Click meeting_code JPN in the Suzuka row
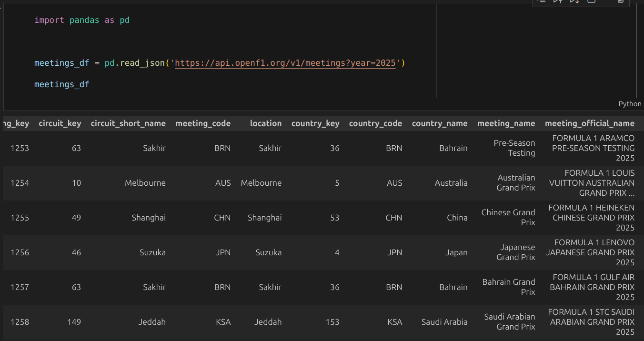The height and width of the screenshot is (341, 644). [223, 252]
